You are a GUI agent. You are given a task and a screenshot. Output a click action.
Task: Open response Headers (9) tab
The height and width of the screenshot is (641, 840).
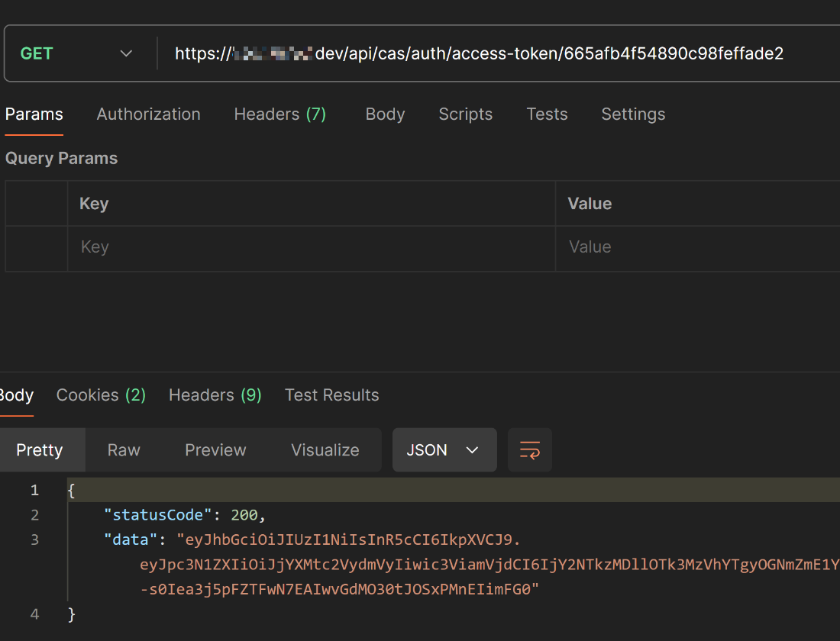215,395
